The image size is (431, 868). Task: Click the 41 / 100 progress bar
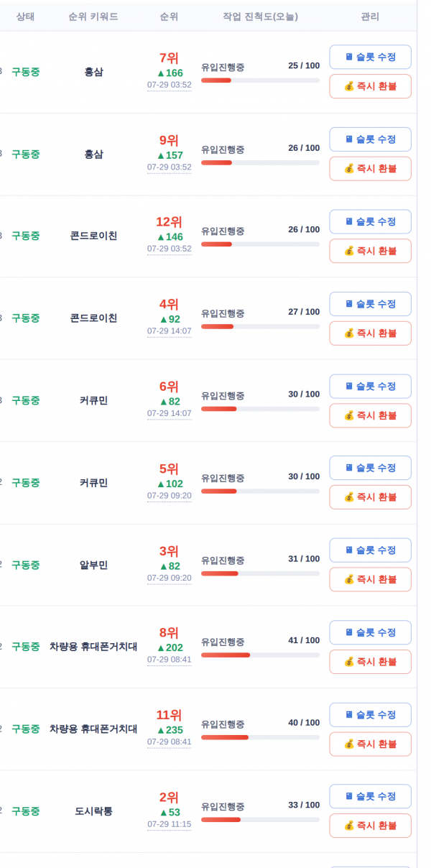(x=260, y=655)
